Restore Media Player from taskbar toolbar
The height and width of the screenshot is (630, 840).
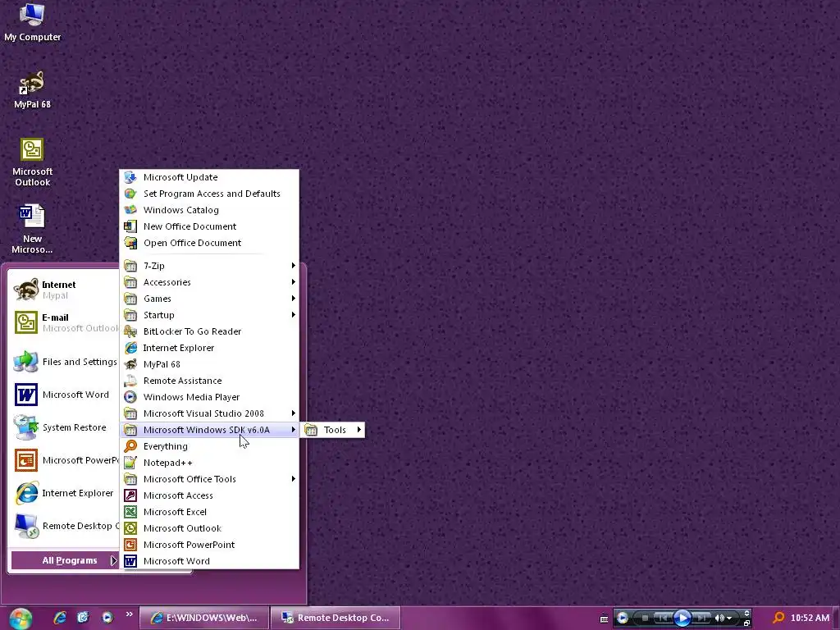[x=746, y=623]
